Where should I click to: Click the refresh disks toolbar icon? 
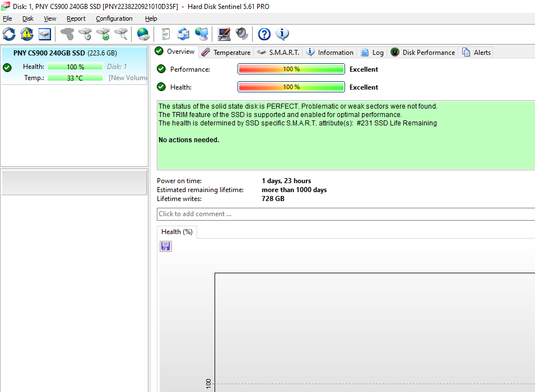[x=9, y=34]
